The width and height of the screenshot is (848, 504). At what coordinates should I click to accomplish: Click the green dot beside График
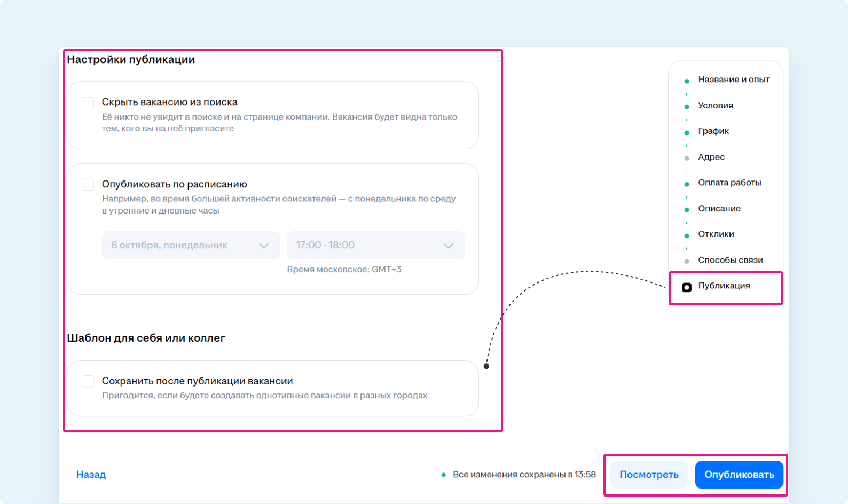tap(687, 132)
